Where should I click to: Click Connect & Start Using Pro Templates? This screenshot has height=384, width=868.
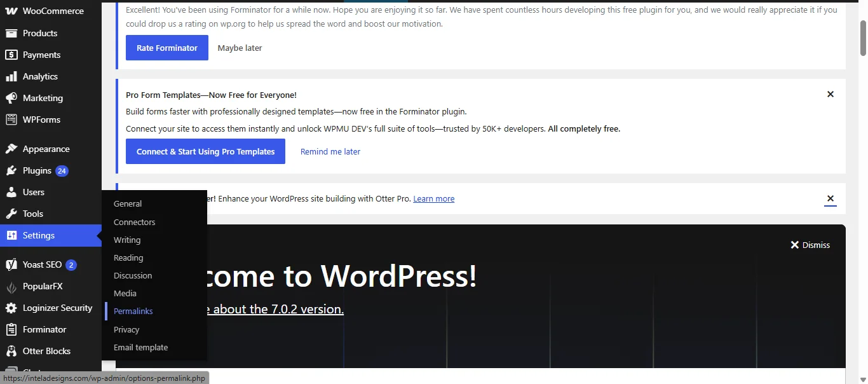click(x=205, y=151)
